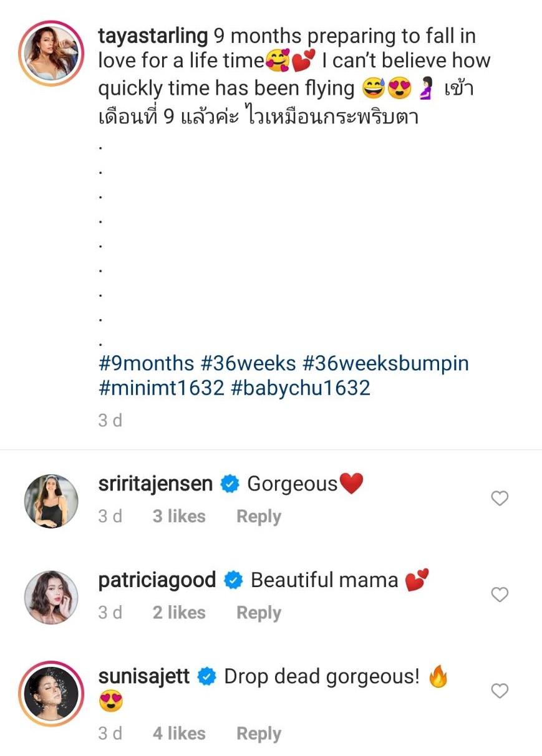View sunisajett's story avatar

point(51,692)
